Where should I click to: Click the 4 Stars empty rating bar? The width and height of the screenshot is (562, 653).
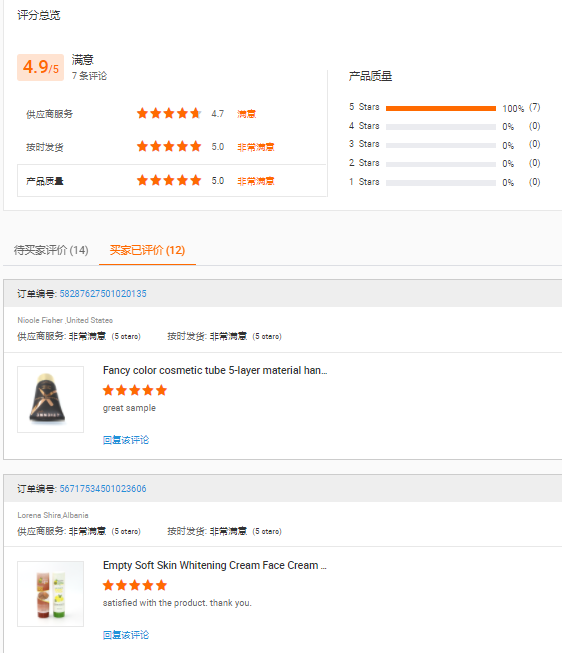(441, 127)
